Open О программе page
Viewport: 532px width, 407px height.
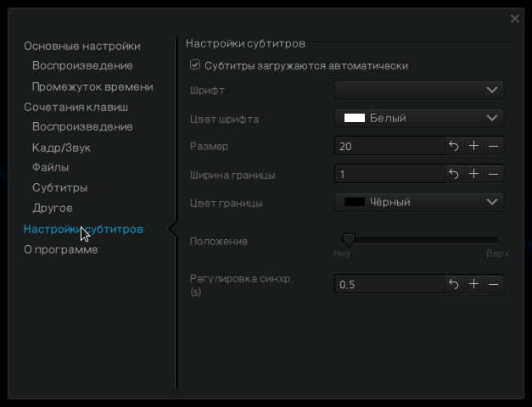click(61, 249)
